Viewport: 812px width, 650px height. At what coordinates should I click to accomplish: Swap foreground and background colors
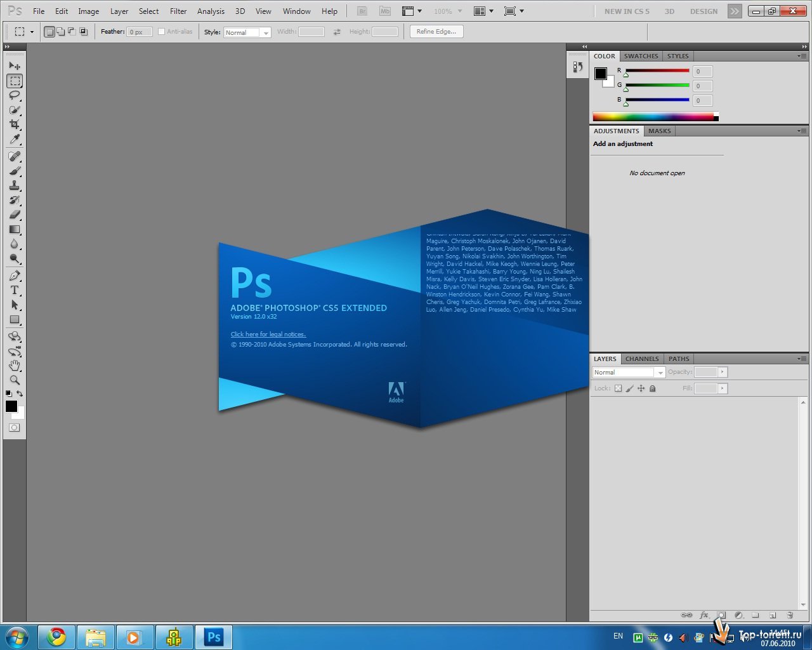[20, 394]
